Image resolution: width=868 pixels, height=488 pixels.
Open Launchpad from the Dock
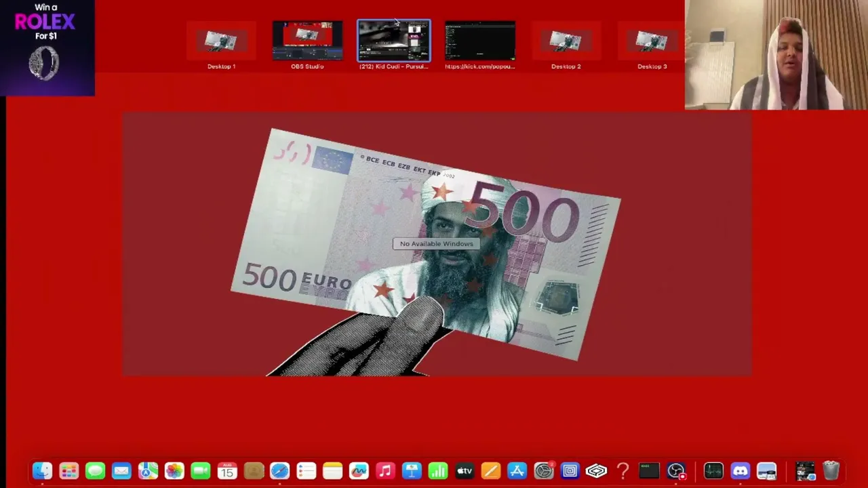(x=68, y=470)
